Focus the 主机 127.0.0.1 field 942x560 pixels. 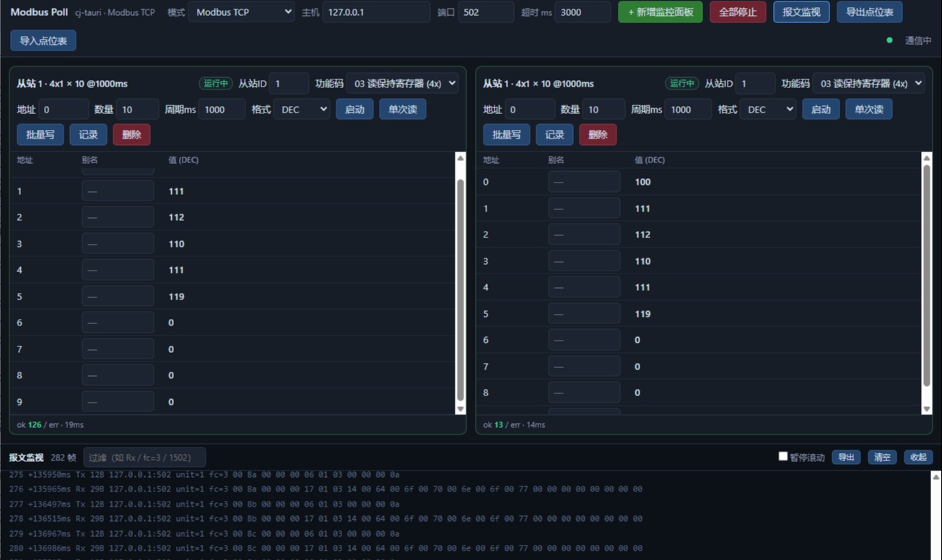pos(376,12)
